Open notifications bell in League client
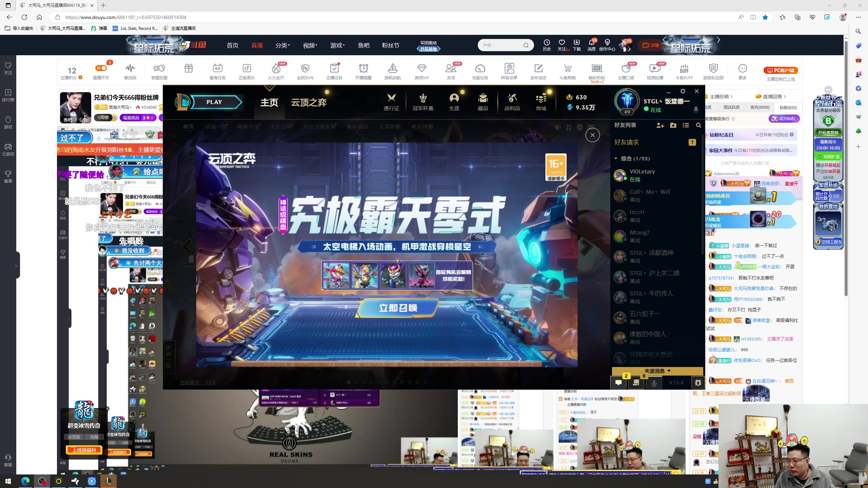868x488 pixels. pos(696,109)
